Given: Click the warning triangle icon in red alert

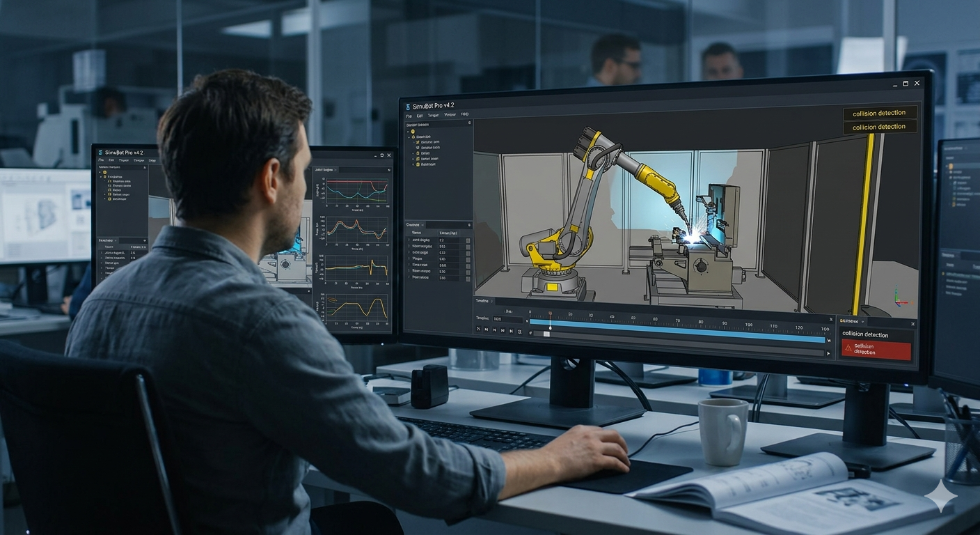Looking at the screenshot, I should pos(848,348).
